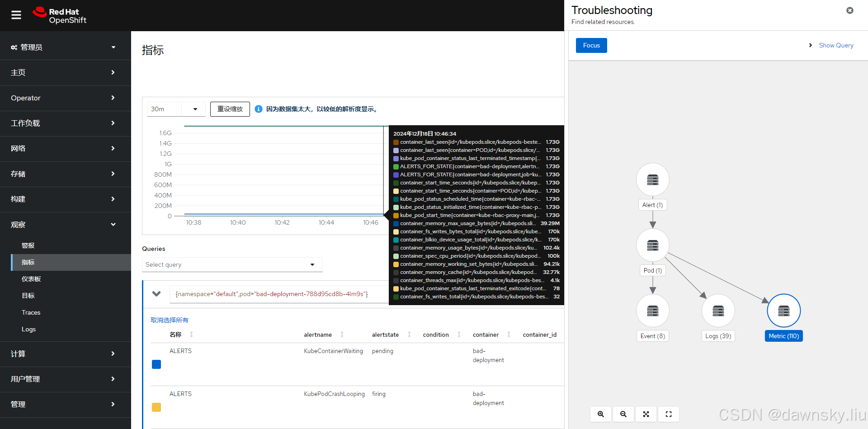Select the Metric (110) node in the graph

[x=783, y=311]
